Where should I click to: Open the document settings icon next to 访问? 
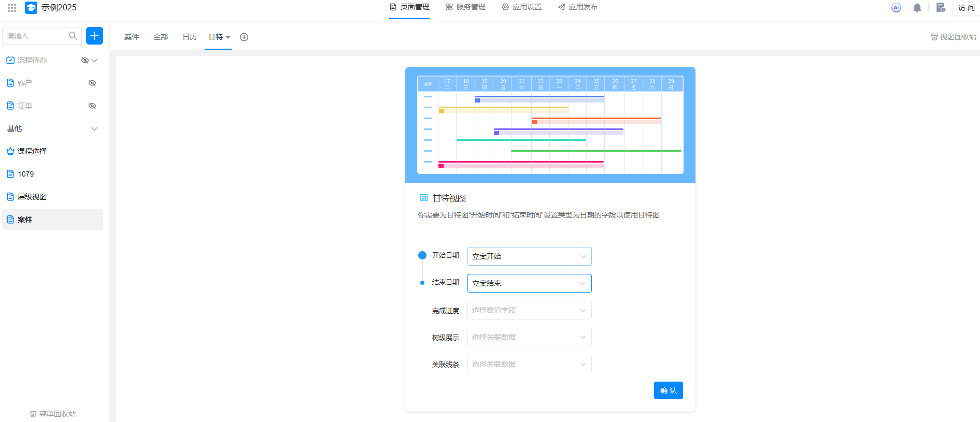click(941, 8)
